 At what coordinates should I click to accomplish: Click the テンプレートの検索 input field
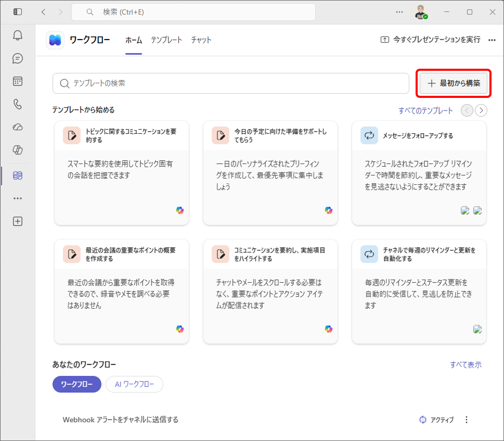[x=231, y=83]
